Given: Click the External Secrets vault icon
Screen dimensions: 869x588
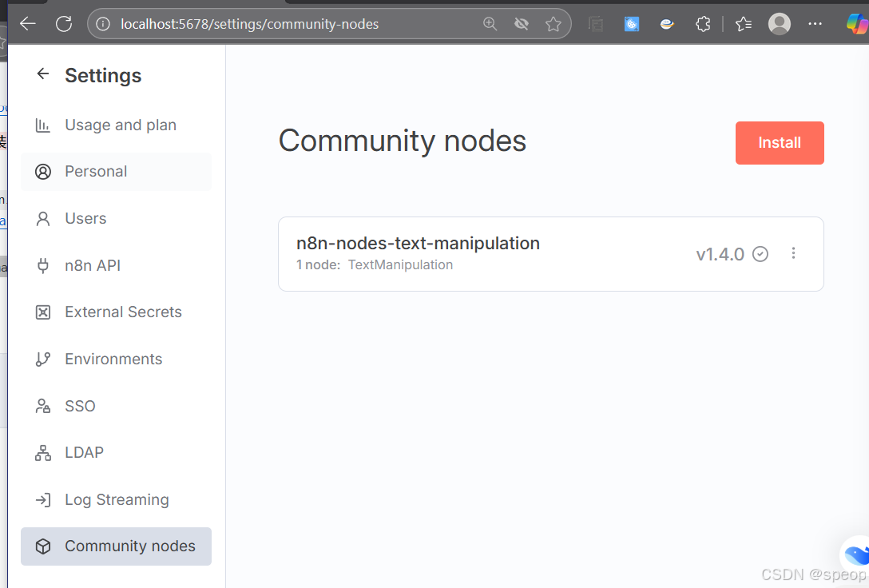Looking at the screenshot, I should [x=42, y=312].
